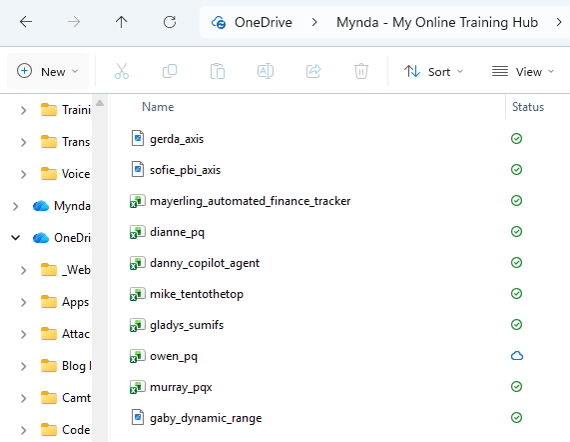Click the Excel icon beside owen_pq
This screenshot has width=570, height=442.
tap(138, 356)
